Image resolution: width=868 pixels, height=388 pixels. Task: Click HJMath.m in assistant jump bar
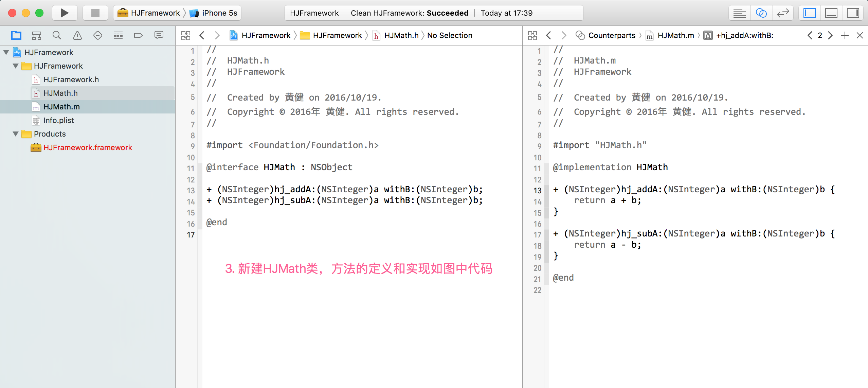coord(670,35)
